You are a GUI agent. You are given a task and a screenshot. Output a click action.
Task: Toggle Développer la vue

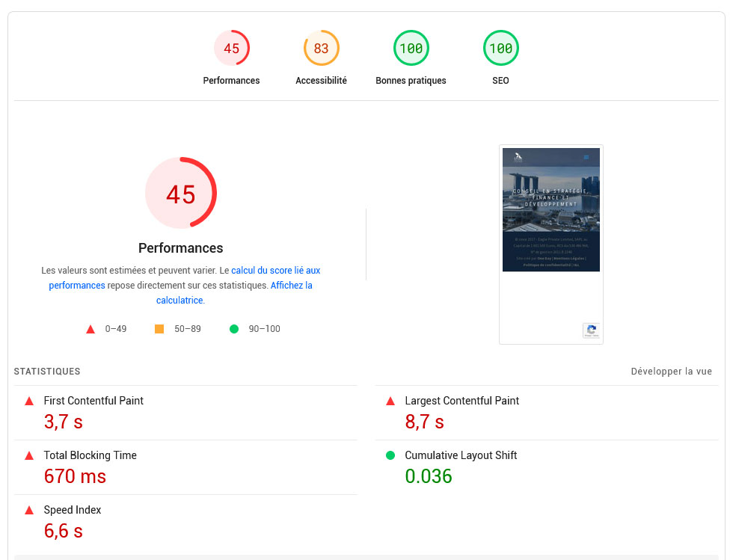[x=672, y=372]
